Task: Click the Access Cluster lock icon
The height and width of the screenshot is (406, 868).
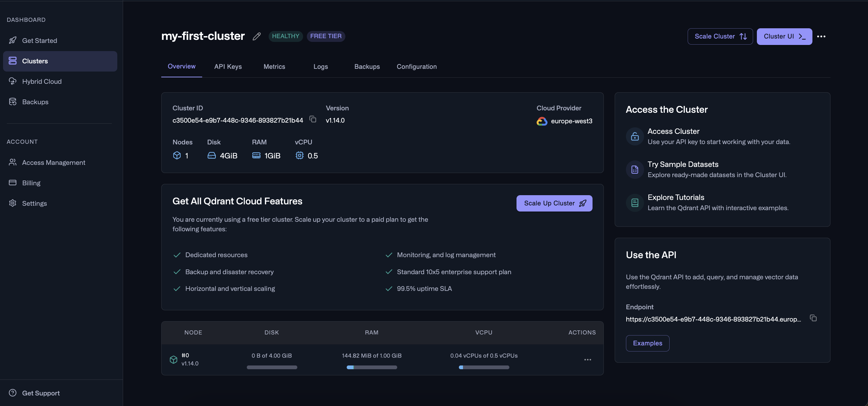Action: 634,136
